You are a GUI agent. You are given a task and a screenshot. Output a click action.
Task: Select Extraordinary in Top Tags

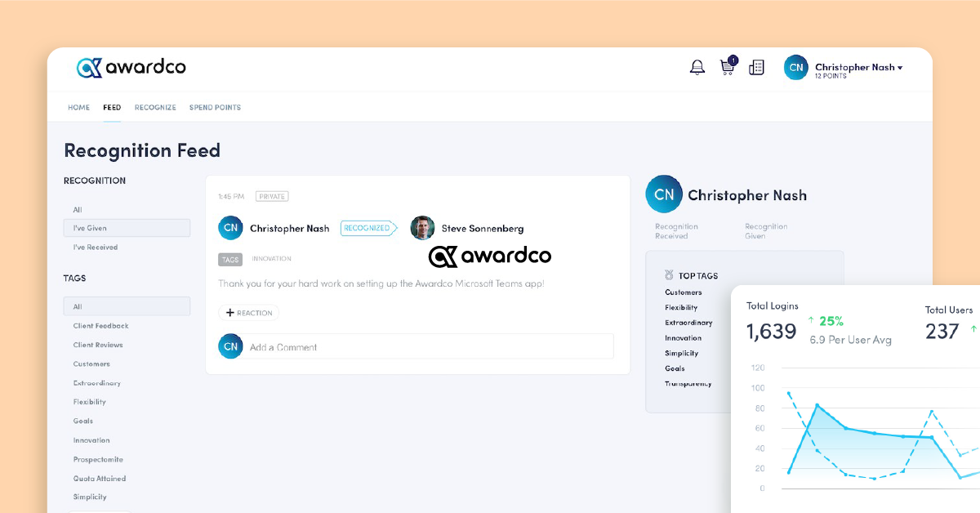coord(688,323)
